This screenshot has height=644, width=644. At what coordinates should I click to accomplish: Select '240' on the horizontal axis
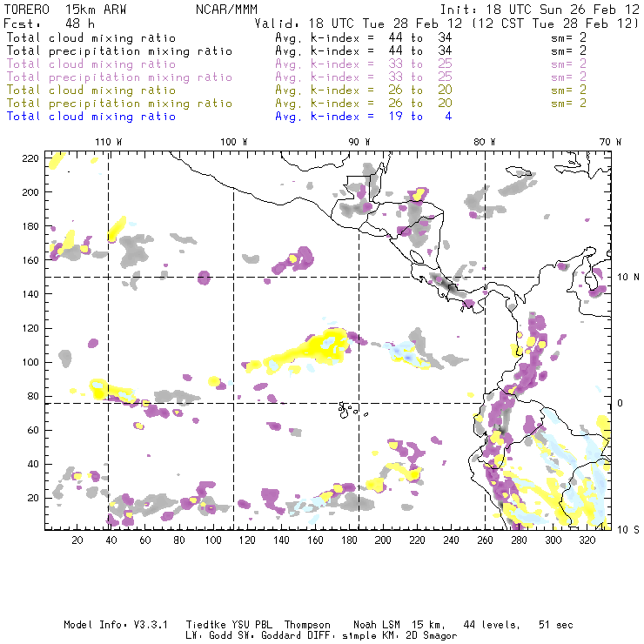click(451, 540)
